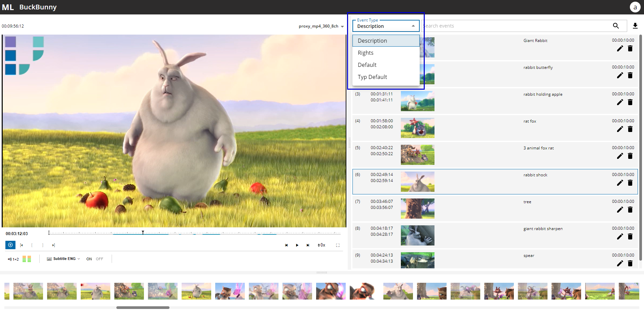
Task: Set the mark-in bracket
Action: pyautogui.click(x=32, y=245)
